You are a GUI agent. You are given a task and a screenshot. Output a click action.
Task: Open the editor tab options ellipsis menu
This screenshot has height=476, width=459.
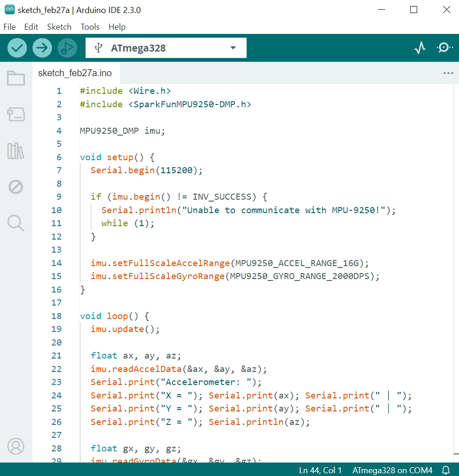pyautogui.click(x=448, y=73)
